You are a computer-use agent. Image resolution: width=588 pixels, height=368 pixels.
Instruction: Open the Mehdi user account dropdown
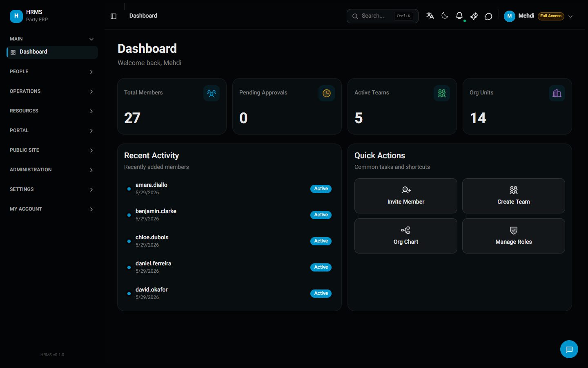point(538,16)
